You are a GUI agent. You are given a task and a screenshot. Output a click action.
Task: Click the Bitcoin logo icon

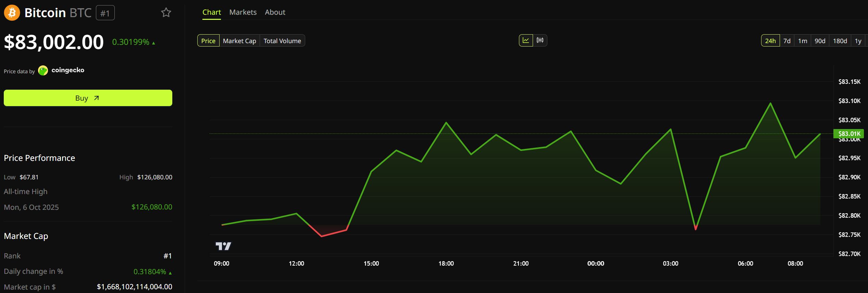[12, 13]
